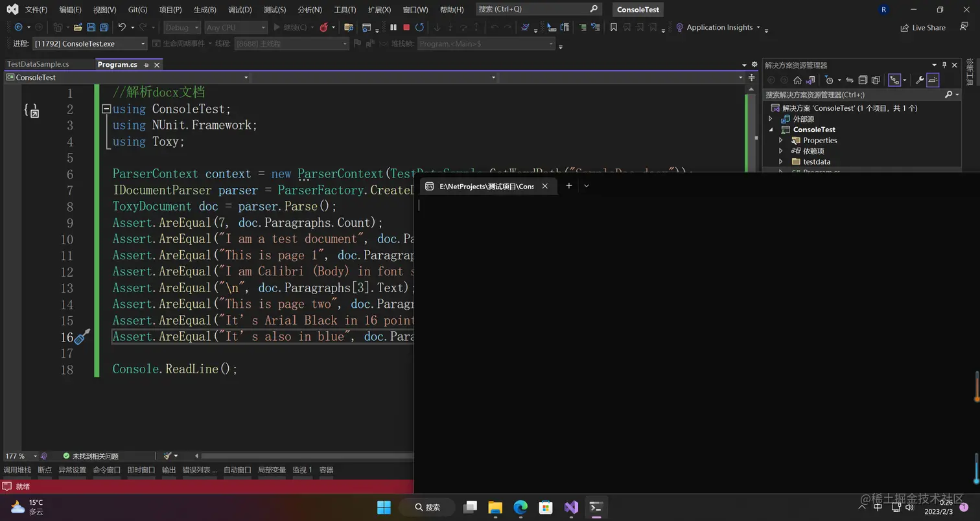Image resolution: width=980 pixels, height=521 pixels.
Task: Collapse the ConsoleTest project node
Action: click(771, 130)
